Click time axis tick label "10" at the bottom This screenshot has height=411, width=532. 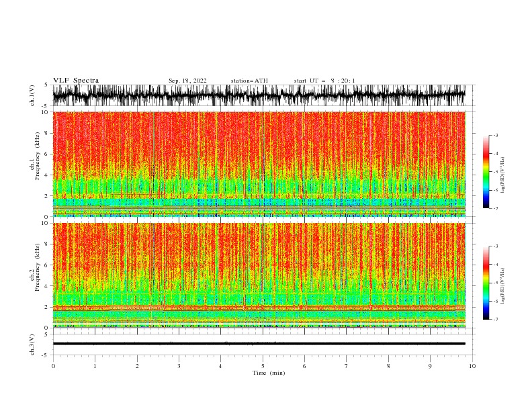tap(472, 366)
